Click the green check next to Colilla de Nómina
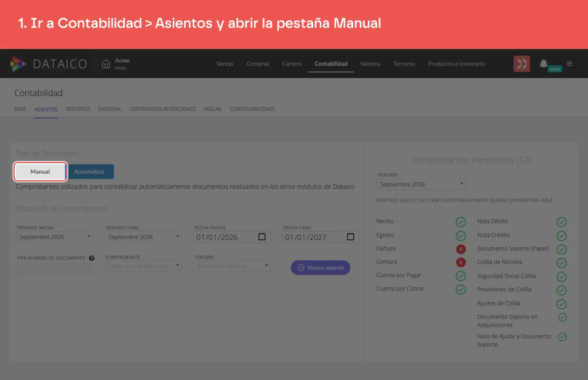Viewport: 588px width, 380px height. (561, 263)
